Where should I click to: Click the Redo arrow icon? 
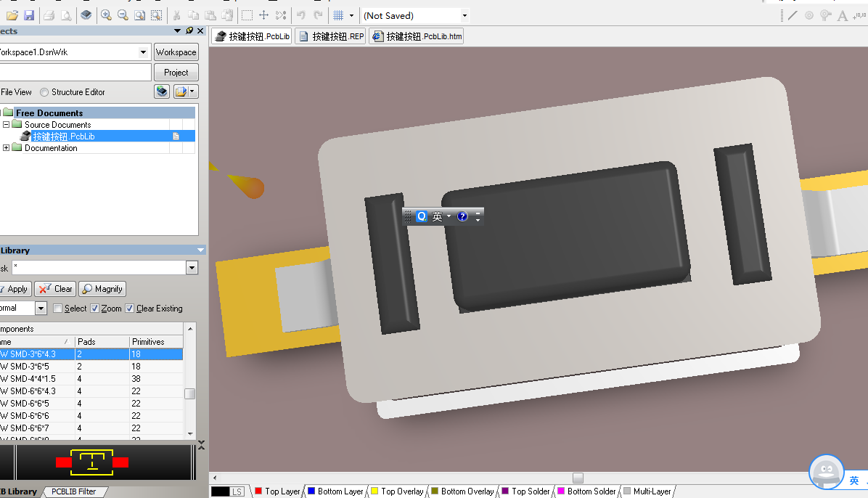pyautogui.click(x=318, y=15)
